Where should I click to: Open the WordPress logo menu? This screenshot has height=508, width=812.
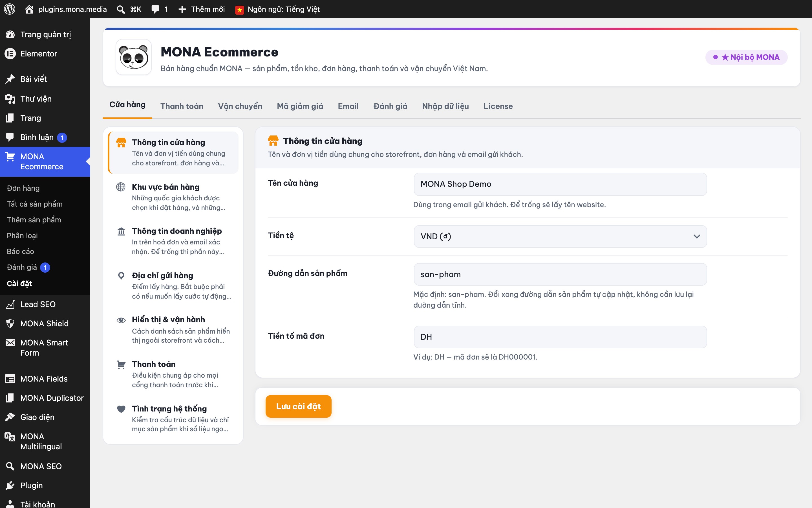point(10,9)
